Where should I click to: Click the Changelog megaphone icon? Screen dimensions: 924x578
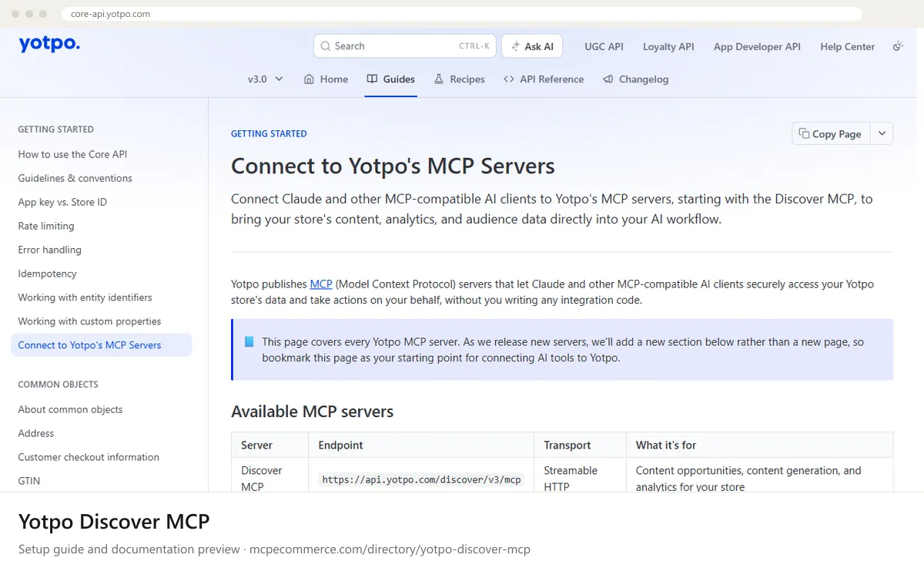[x=608, y=79]
